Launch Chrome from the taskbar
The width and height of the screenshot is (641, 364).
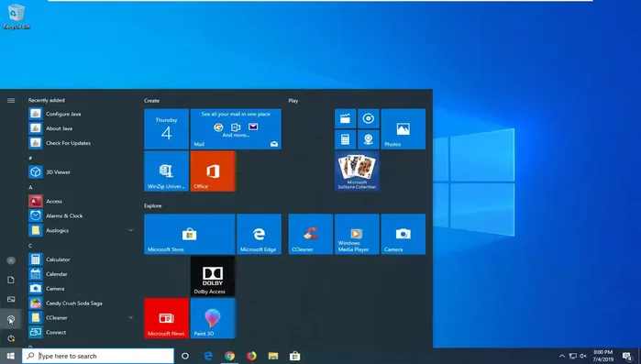pyautogui.click(x=230, y=357)
